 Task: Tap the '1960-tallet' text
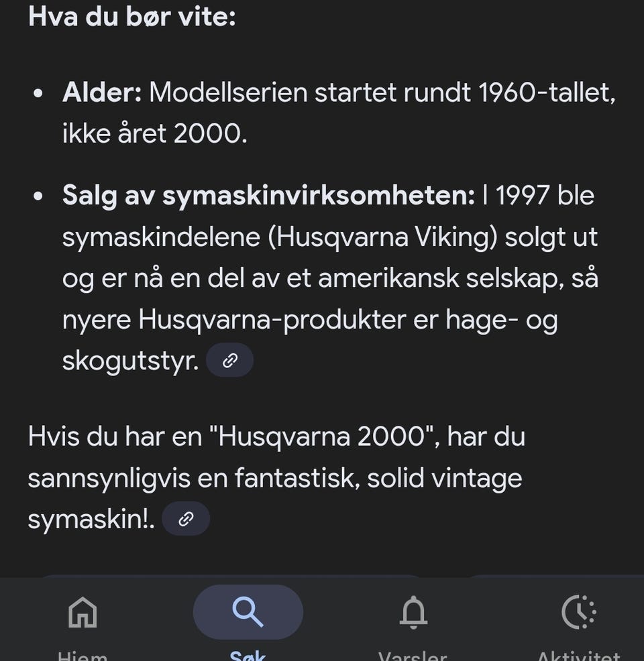click(547, 93)
